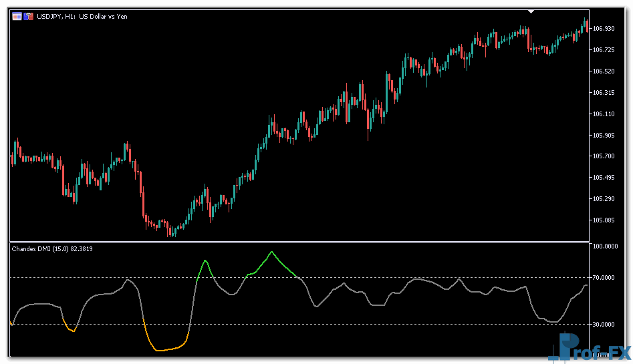Click the Depth of Market table icon

click(x=17, y=16)
